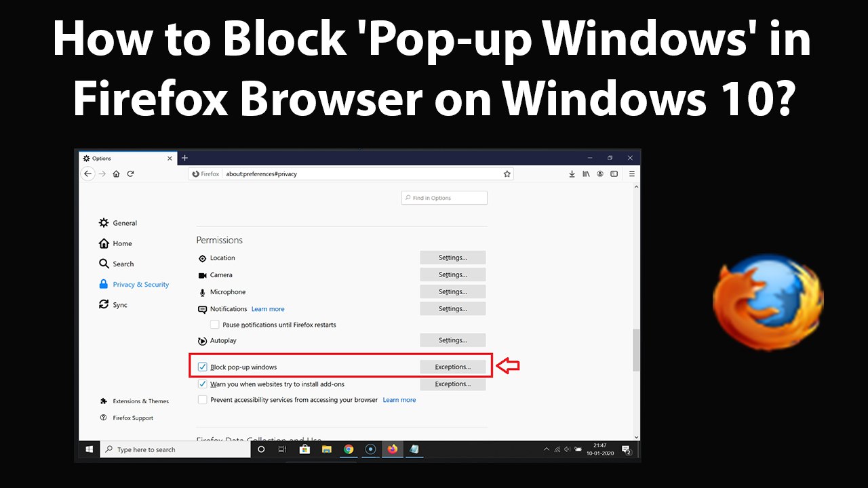Go back using the back arrow
The width and height of the screenshot is (868, 488).
pos(87,174)
